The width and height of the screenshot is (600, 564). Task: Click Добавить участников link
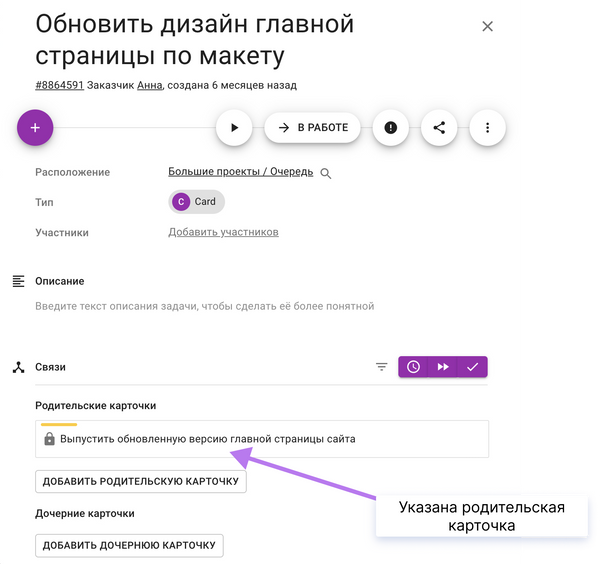pos(223,232)
